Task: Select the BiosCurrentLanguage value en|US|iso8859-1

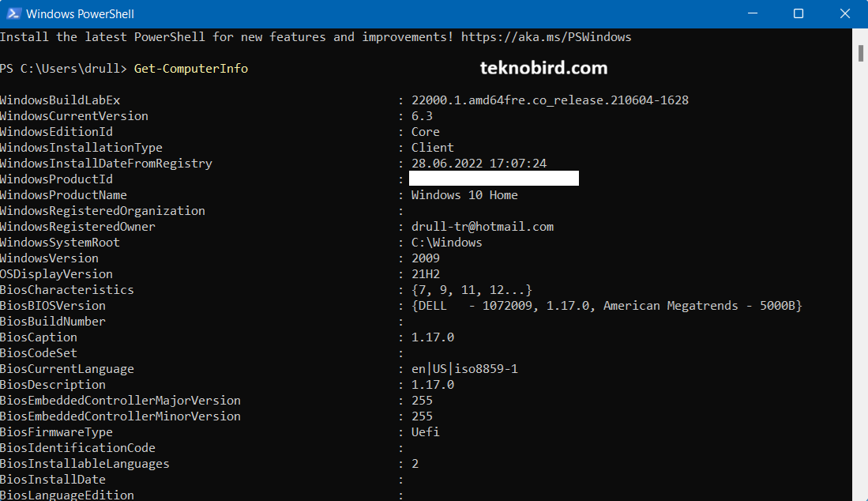Action: (x=464, y=368)
